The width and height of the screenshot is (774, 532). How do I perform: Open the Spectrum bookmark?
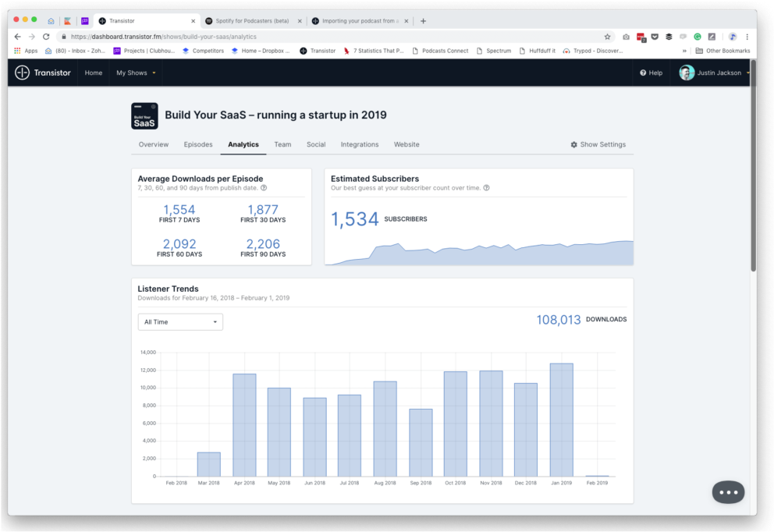(494, 51)
